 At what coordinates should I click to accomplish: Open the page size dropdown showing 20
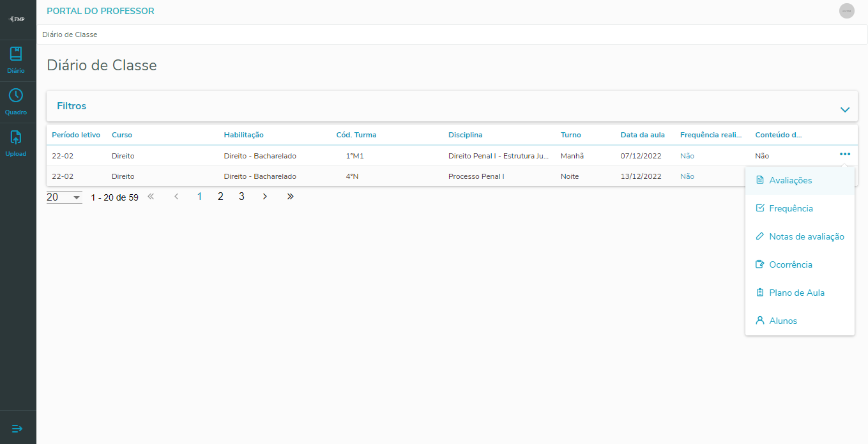point(64,197)
